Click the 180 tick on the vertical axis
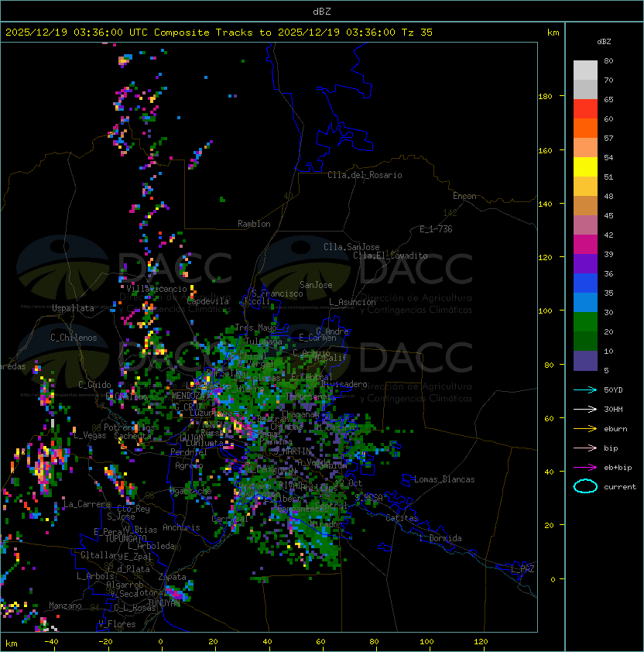This screenshot has width=644, height=652. (x=545, y=97)
